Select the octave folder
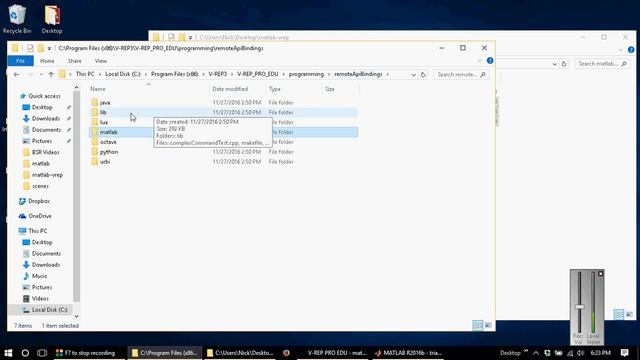 (x=223, y=142)
